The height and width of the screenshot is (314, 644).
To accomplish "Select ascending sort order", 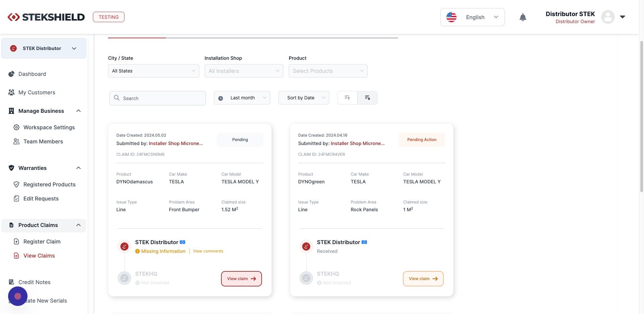I will click(347, 98).
